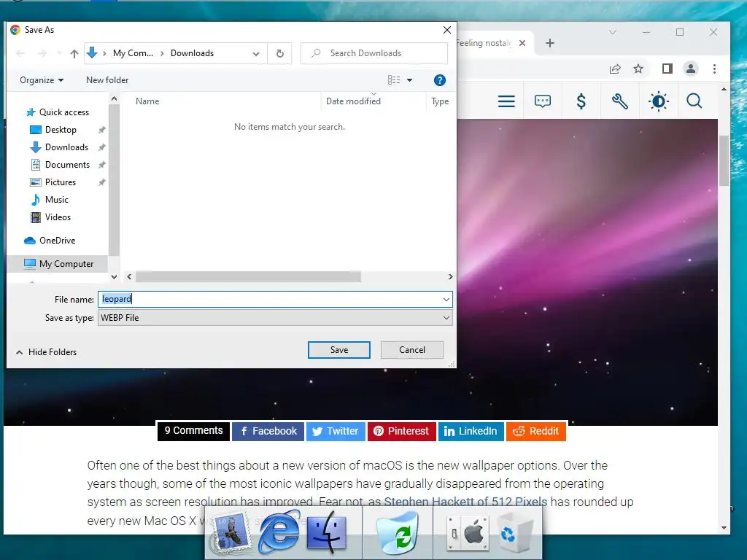The image size is (747, 560).
Task: Select Downloads in the sidebar
Action: (x=60, y=147)
